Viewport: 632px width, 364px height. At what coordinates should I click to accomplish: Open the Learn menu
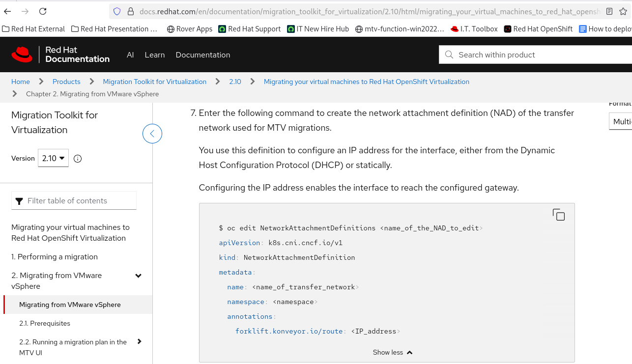tap(155, 55)
